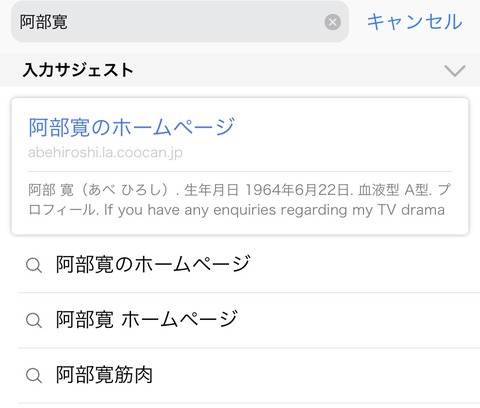Tap the English enquiries snippet line

275,210
